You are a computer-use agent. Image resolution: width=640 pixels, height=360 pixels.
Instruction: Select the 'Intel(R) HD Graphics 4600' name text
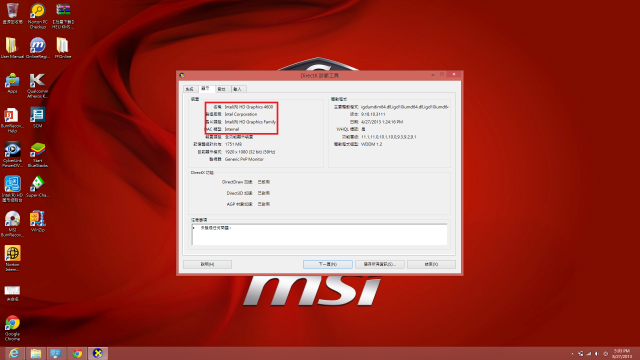tap(249, 107)
